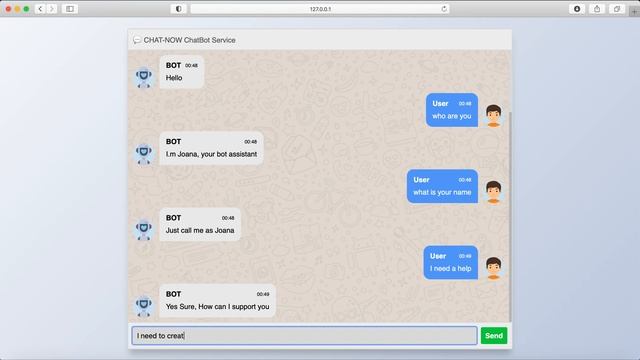Screen dimensions: 640x360
Task: Click Yes Sure, How can I support you
Action: click(x=218, y=307)
